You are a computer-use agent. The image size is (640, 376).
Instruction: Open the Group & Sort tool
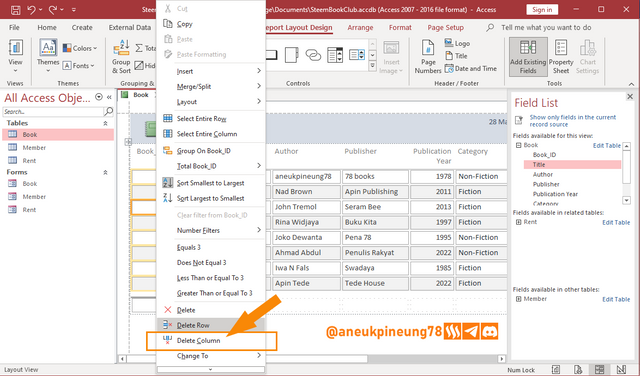(x=121, y=57)
